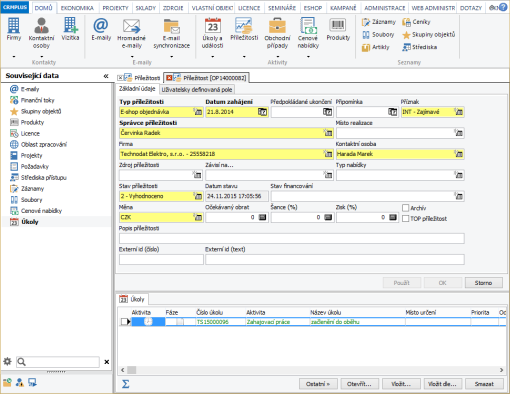Open the ADMINISTRACE ribbon tab
This screenshot has height=394, width=510.
point(385,8)
